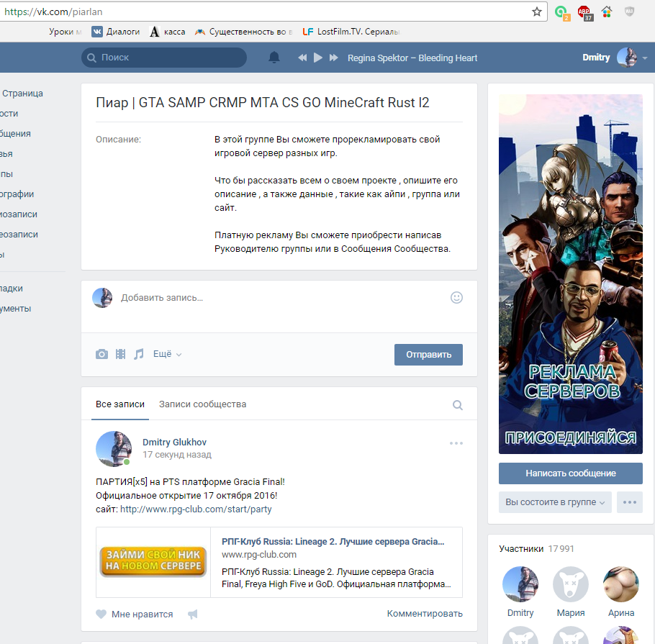The image size is (655, 644).
Task: Click the Dmitry avatar in the header
Action: pos(627,58)
